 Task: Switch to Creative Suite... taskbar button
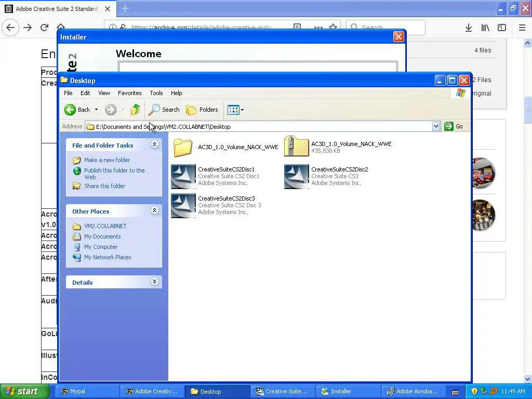283,391
